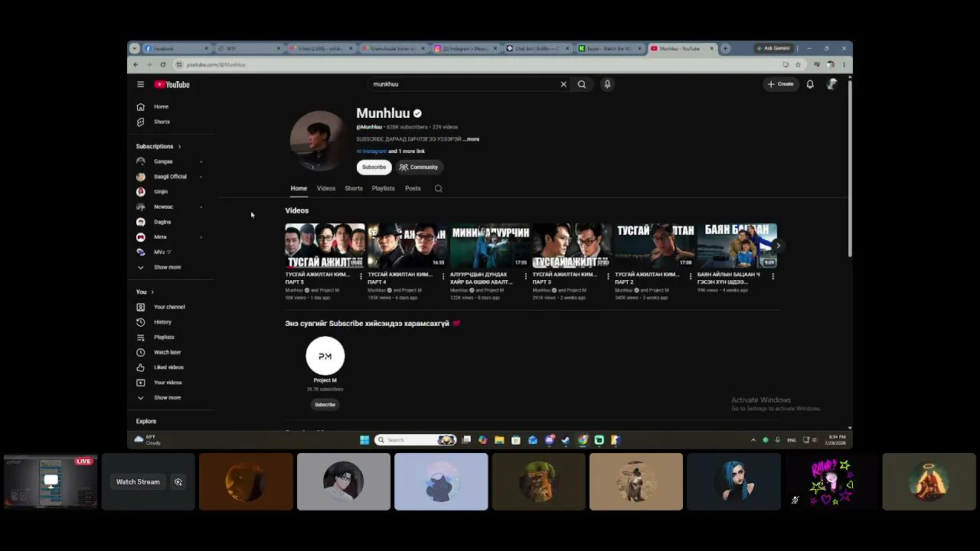Open Baagii Official subscription channel
The image size is (980, 551).
click(x=170, y=177)
